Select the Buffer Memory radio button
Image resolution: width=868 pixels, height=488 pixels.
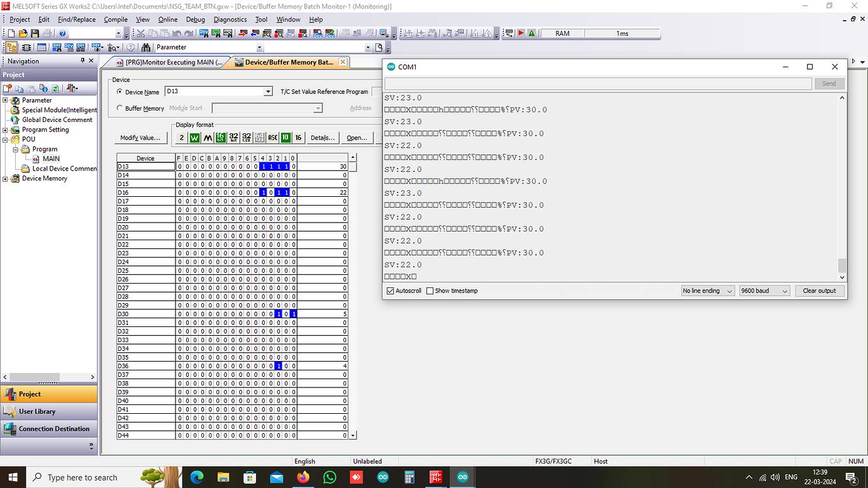(x=120, y=108)
